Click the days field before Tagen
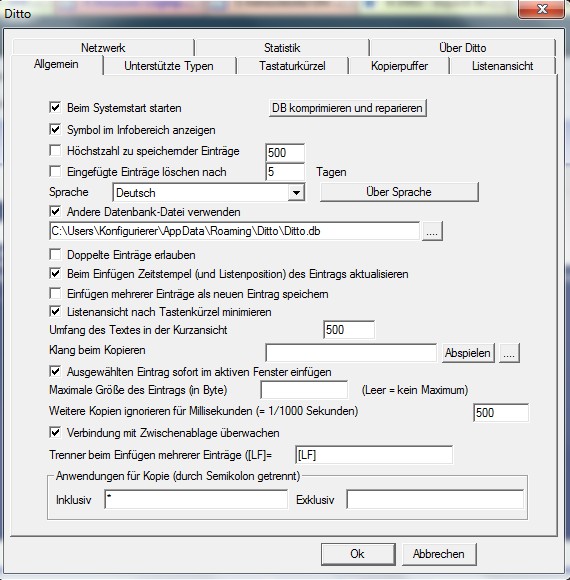This screenshot has height=580, width=570. click(x=285, y=172)
